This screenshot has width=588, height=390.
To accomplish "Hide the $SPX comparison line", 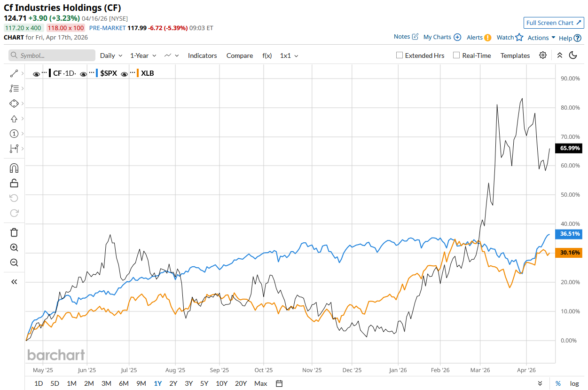I will pos(84,73).
